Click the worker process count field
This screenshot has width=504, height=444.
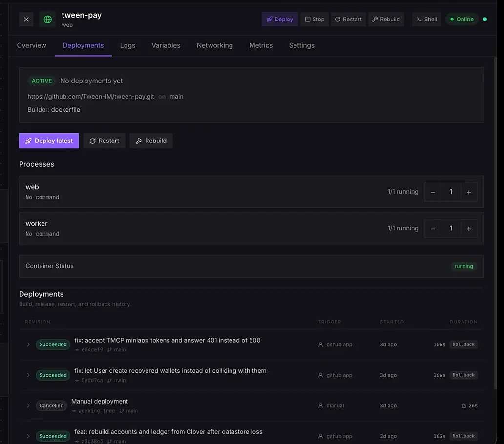(x=451, y=228)
